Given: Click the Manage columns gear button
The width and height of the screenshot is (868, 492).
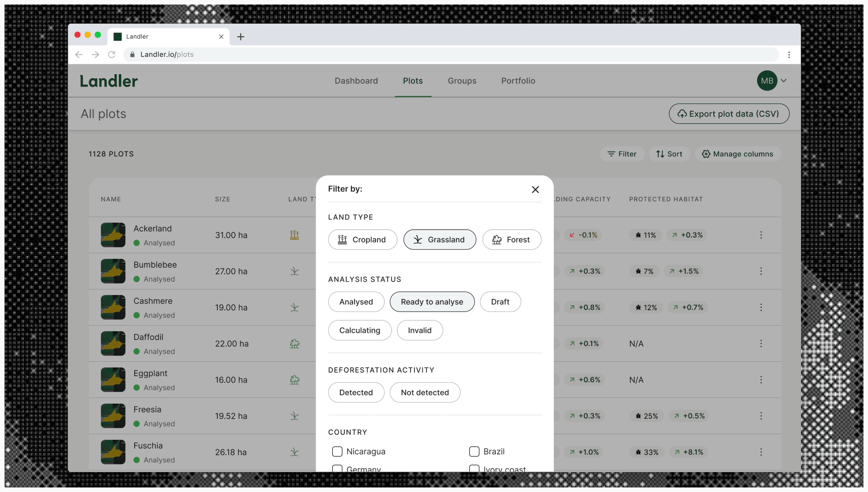Looking at the screenshot, I should 737,154.
